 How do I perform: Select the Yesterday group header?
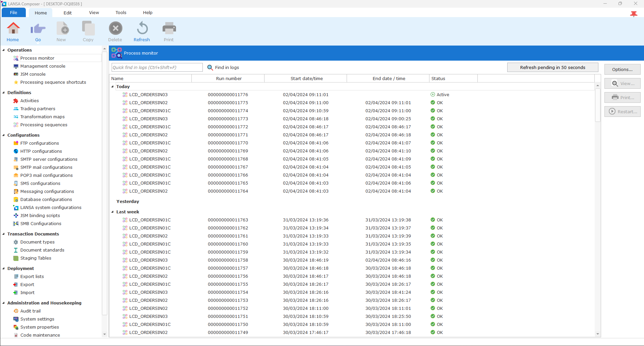(128, 201)
